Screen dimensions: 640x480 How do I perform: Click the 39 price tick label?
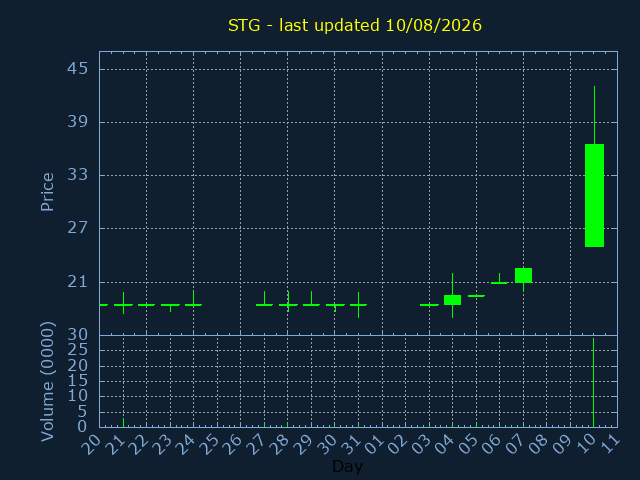(78, 121)
